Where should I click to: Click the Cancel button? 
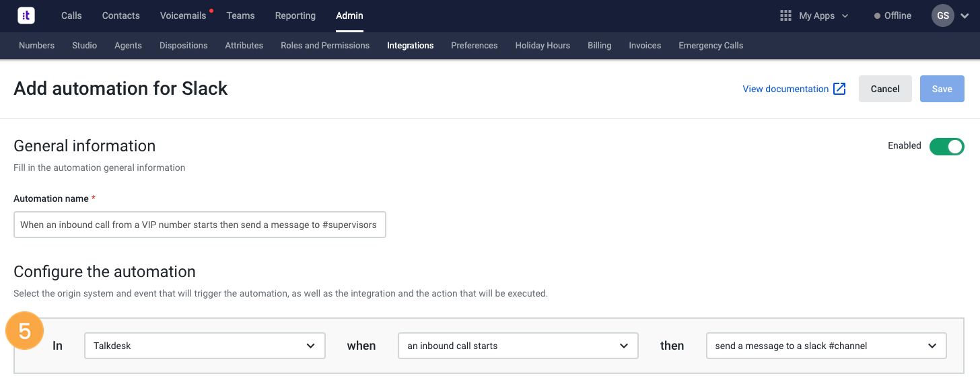[885, 89]
